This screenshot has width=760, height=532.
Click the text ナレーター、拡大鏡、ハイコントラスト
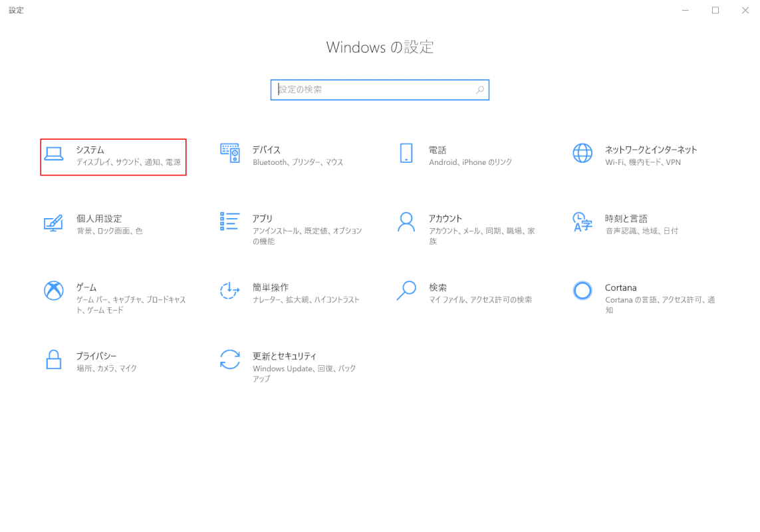[307, 300]
